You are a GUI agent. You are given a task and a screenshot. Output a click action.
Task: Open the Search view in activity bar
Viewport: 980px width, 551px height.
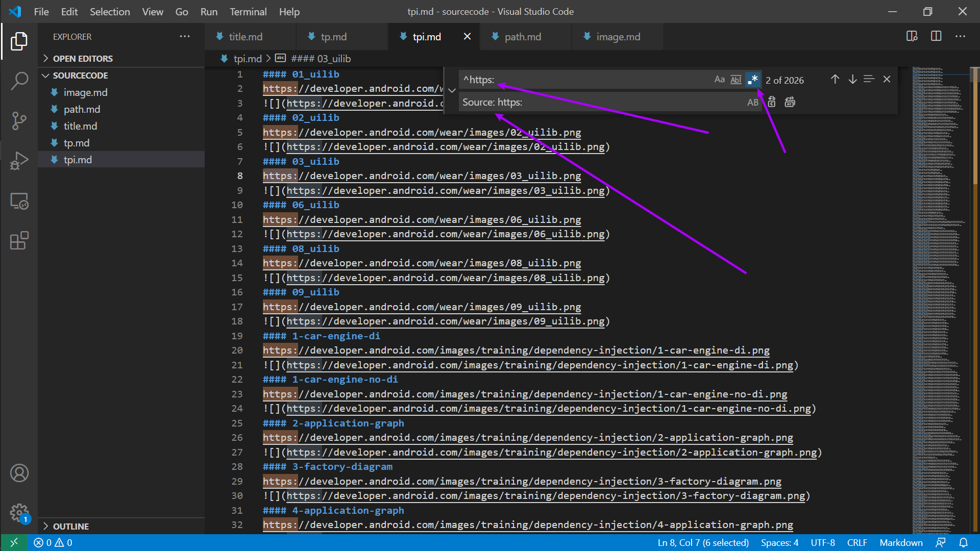pos(19,81)
